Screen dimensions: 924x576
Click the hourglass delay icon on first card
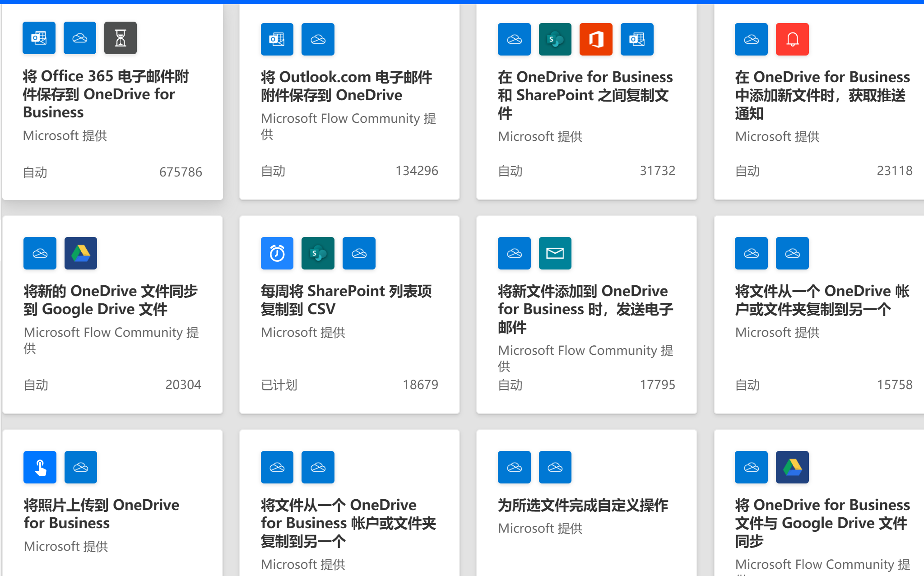pos(120,38)
